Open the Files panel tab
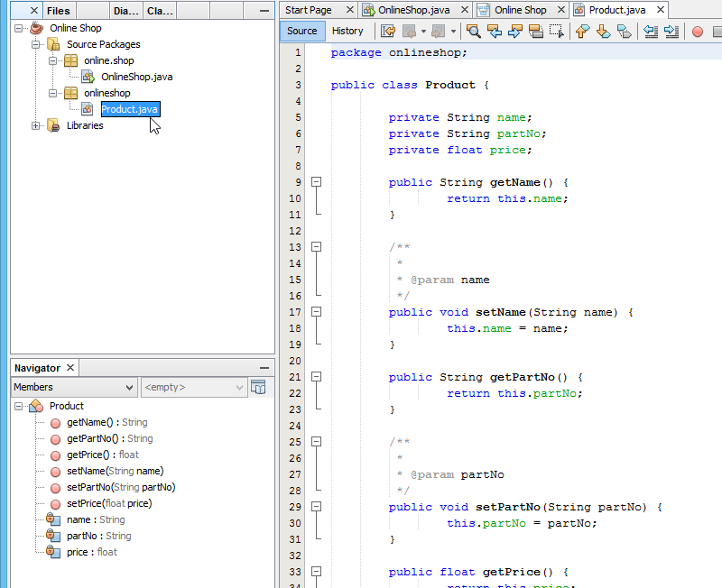Image resolution: width=722 pixels, height=588 pixels. 59,11
